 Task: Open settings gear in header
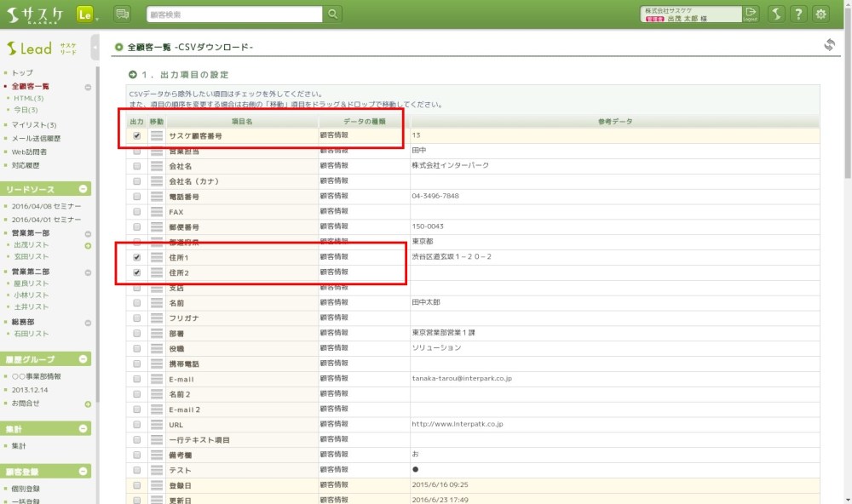[820, 14]
